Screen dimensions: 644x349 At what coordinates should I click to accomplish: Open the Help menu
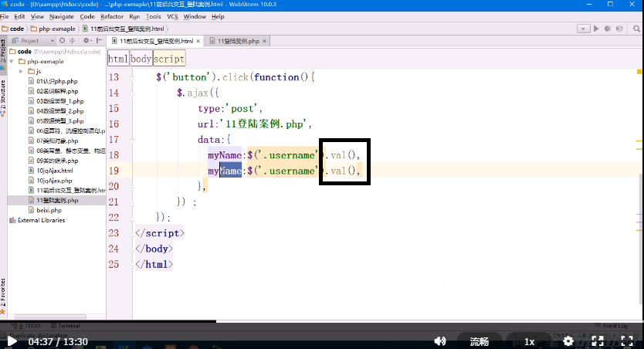point(218,16)
